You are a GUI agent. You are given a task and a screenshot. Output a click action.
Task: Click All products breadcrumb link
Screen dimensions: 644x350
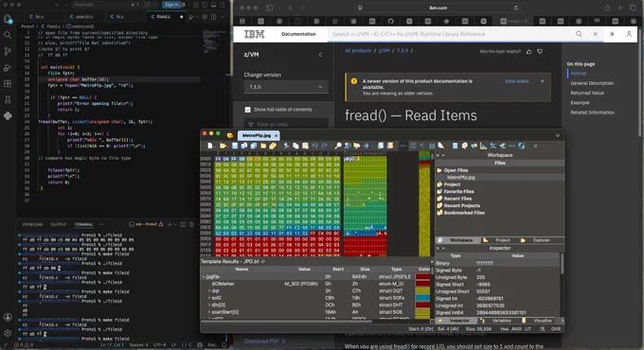click(358, 51)
